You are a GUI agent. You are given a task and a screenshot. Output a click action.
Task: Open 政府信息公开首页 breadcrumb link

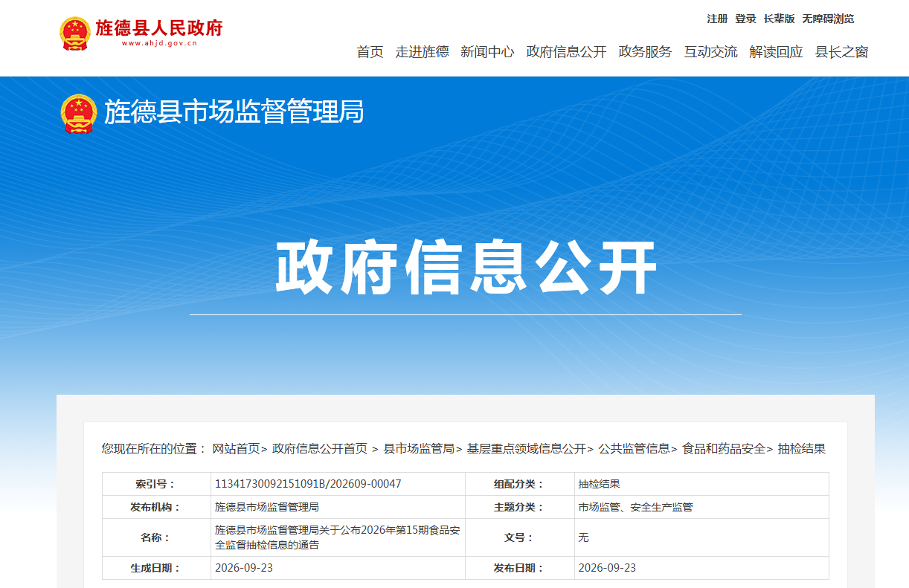coord(320,449)
